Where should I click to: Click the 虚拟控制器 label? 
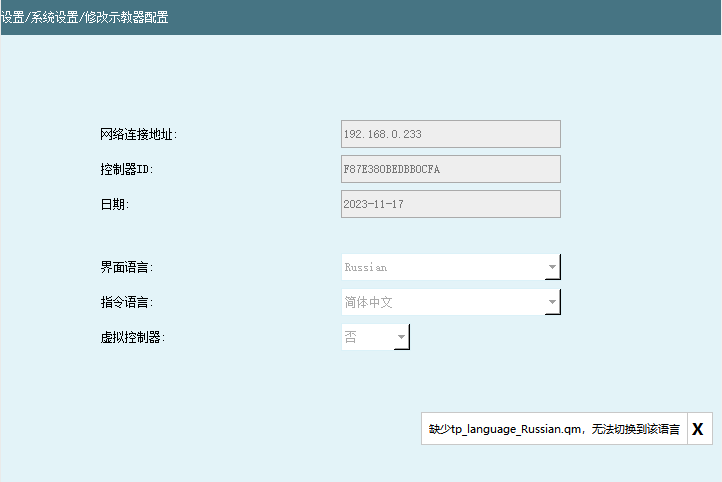tap(132, 337)
